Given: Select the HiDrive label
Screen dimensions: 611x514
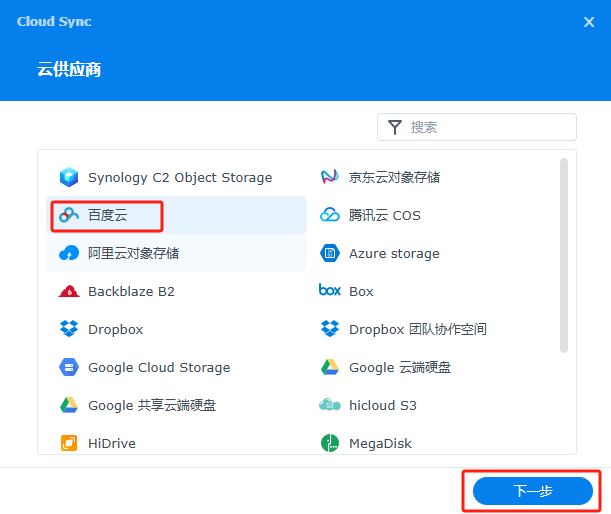Looking at the screenshot, I should click(x=112, y=443).
